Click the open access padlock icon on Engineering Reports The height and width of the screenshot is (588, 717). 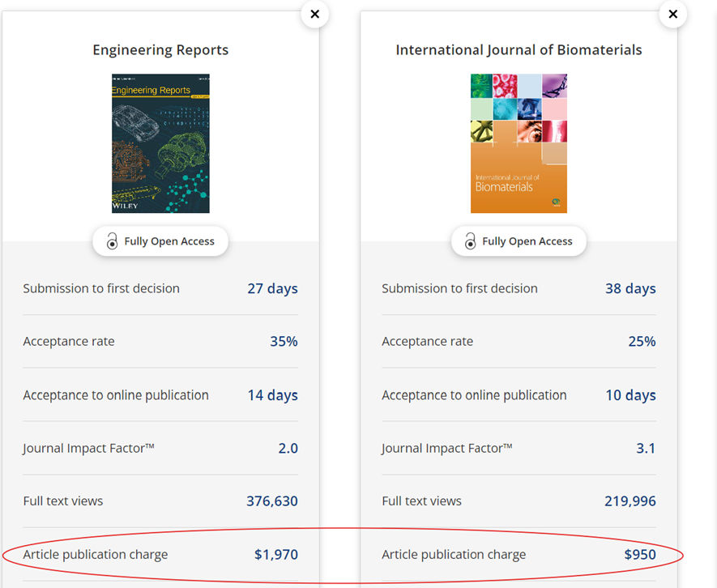pyautogui.click(x=111, y=241)
